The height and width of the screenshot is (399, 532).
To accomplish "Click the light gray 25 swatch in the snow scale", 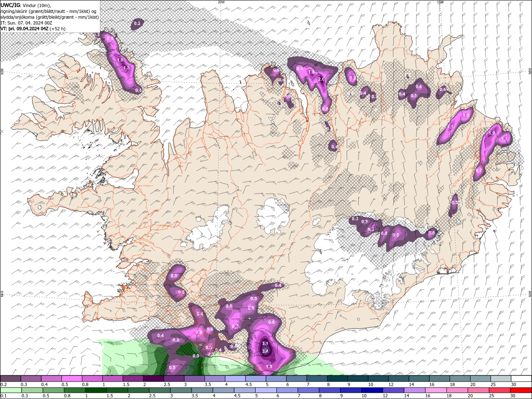I will pyautogui.click(x=501, y=379).
